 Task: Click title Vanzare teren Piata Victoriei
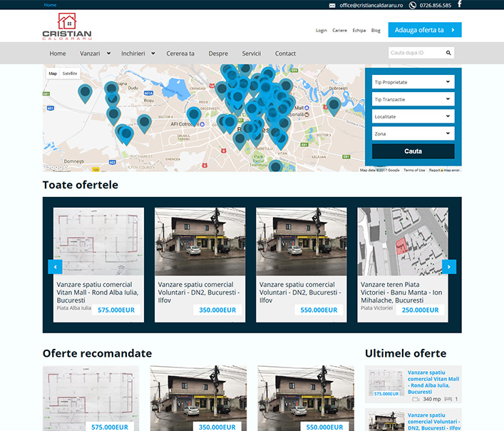pyautogui.click(x=401, y=293)
